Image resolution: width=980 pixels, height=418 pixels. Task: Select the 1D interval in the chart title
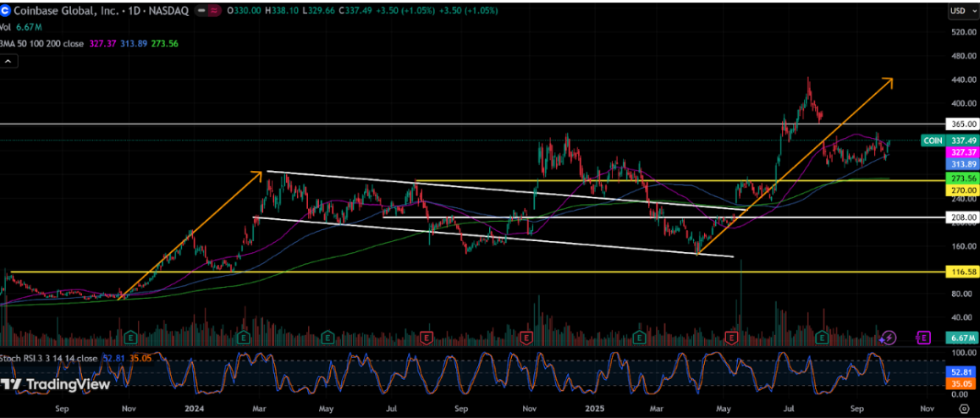137,11
